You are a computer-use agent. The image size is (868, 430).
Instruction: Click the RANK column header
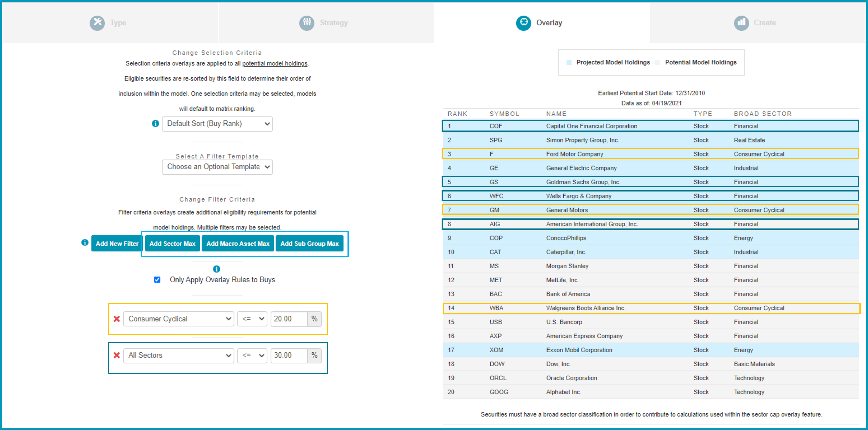click(457, 114)
